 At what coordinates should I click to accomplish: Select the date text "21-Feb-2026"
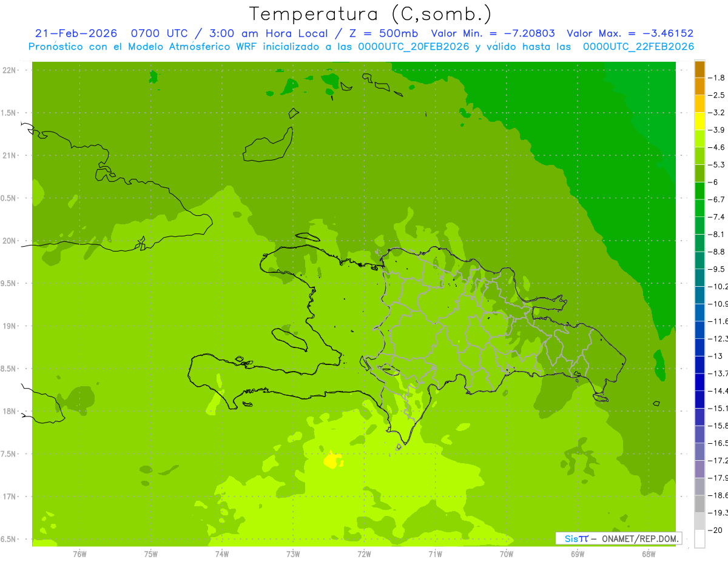point(76,33)
